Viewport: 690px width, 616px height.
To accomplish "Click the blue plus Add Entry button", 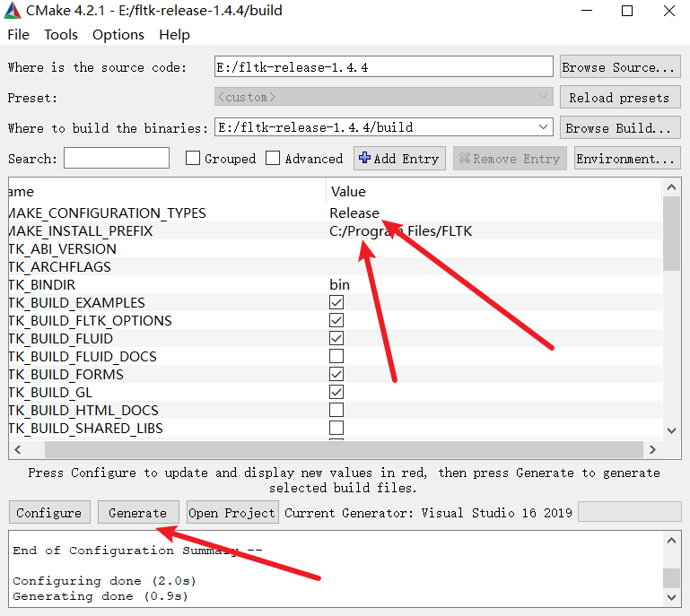I will pos(399,159).
